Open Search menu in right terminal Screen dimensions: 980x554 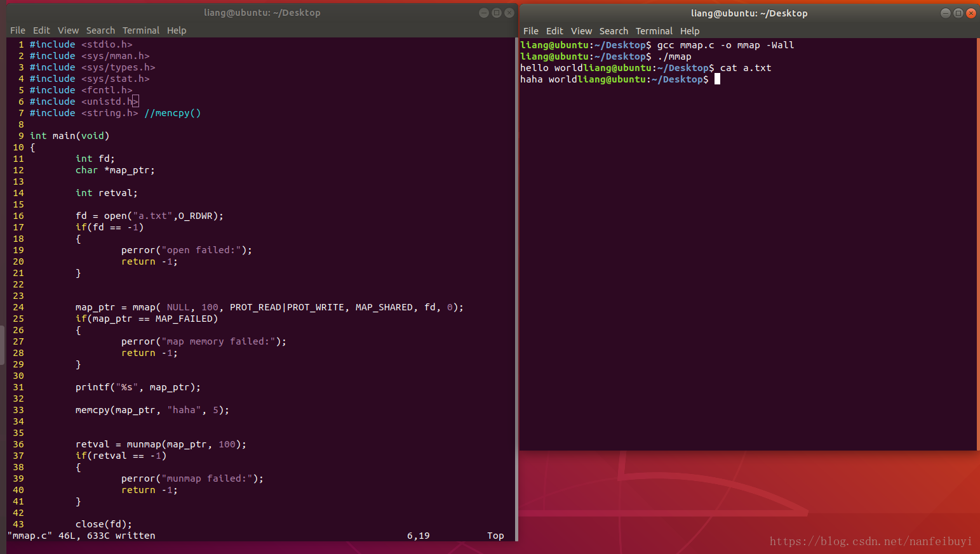[614, 31]
